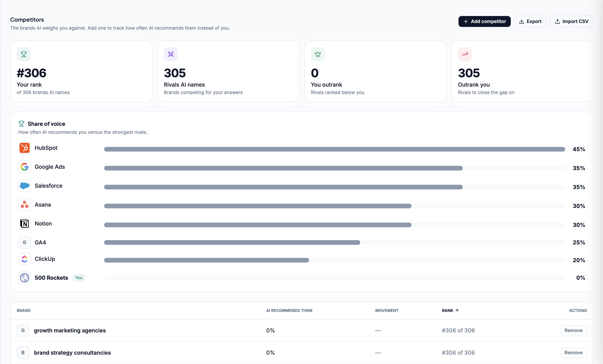Image resolution: width=603 pixels, height=364 pixels.
Task: Click the 'Salesforce' brand name
Action: pos(48,186)
